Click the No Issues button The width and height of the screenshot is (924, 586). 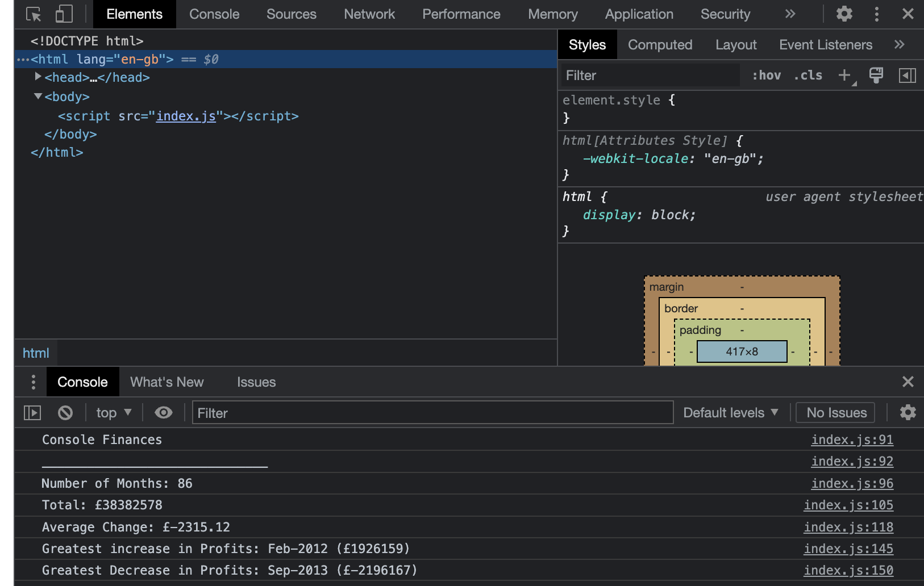coord(835,413)
